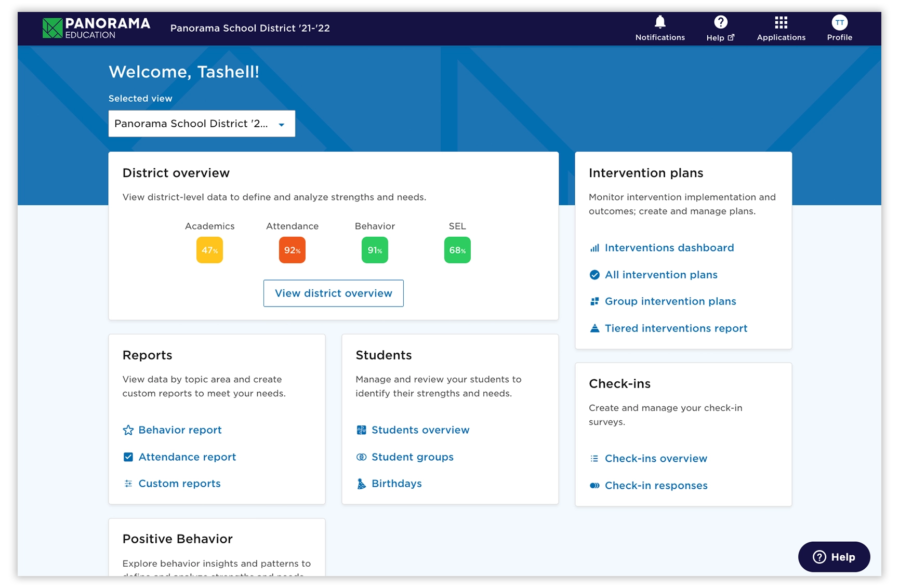The width and height of the screenshot is (899, 588).
Task: Click the Help external link icon
Action: click(x=731, y=37)
